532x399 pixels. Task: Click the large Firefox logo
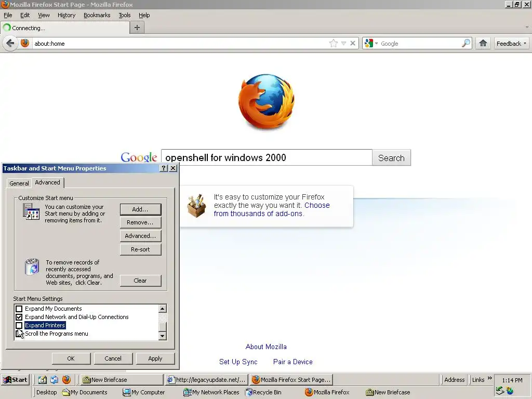point(267,102)
